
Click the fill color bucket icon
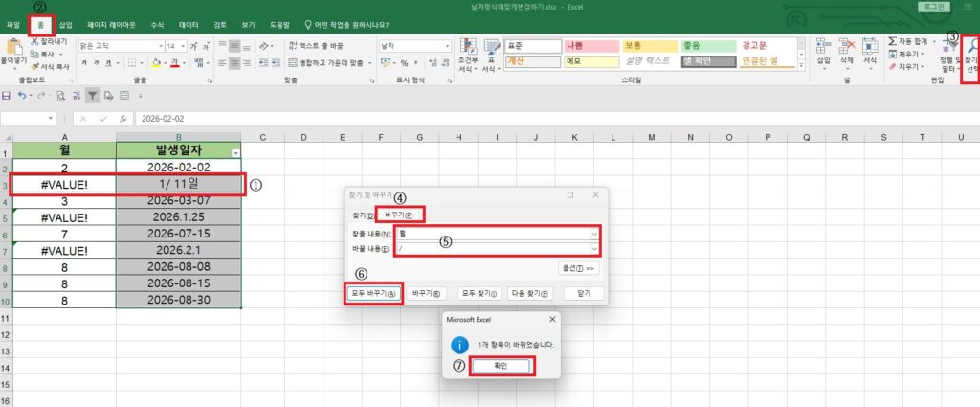coord(156,62)
